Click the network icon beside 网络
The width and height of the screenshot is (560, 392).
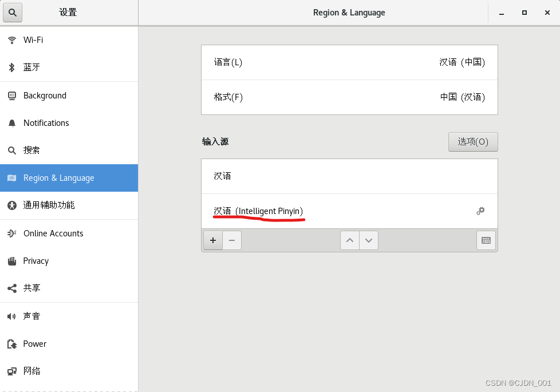[12, 371]
